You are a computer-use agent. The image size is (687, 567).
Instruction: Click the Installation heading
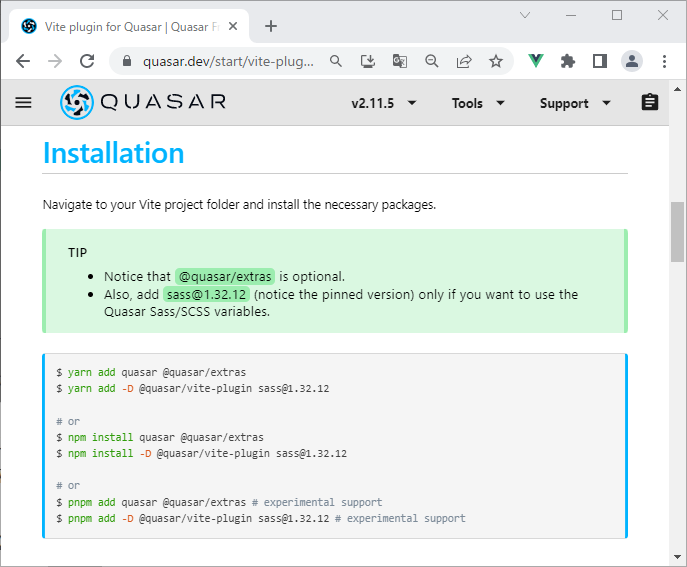113,153
